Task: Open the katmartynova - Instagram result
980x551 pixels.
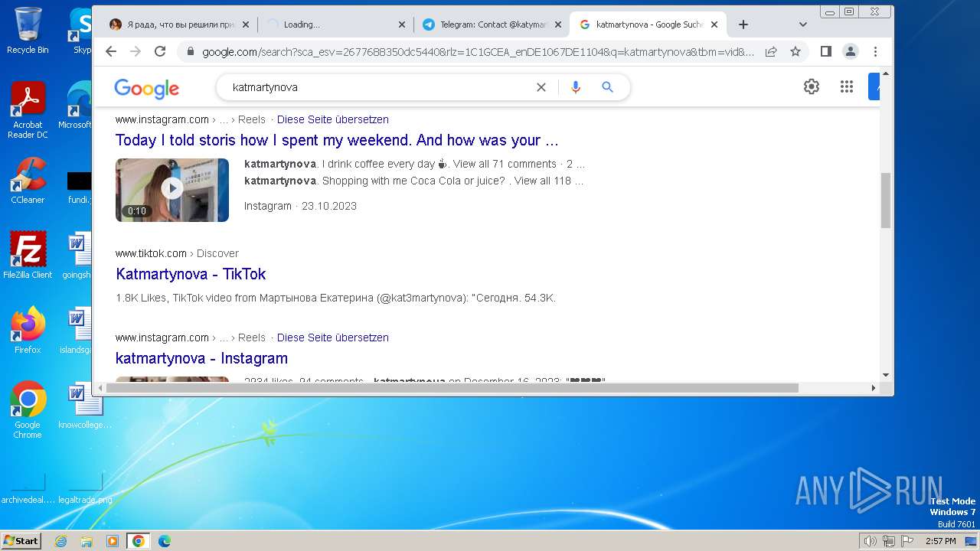Action: (x=201, y=358)
